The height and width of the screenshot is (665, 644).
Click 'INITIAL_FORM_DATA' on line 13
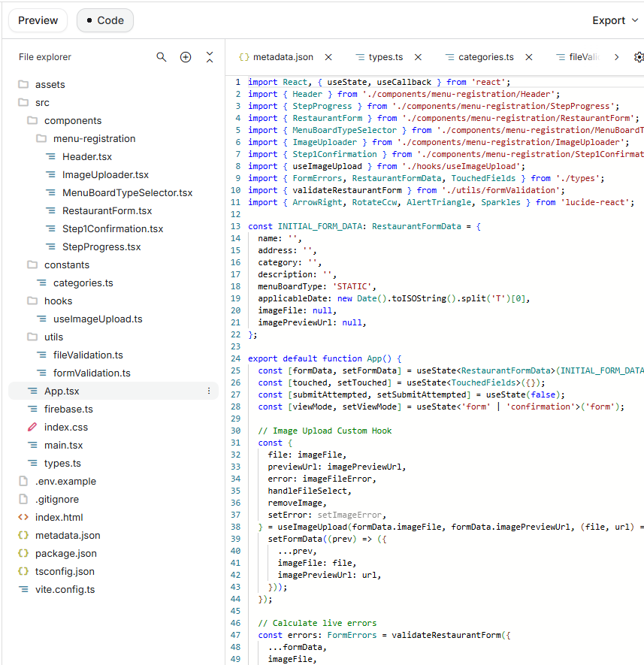click(319, 226)
